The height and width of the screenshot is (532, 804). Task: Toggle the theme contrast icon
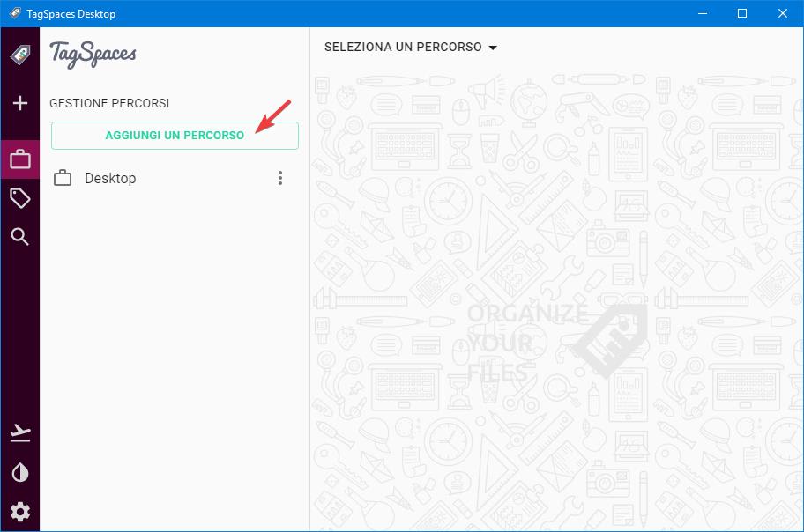20,473
